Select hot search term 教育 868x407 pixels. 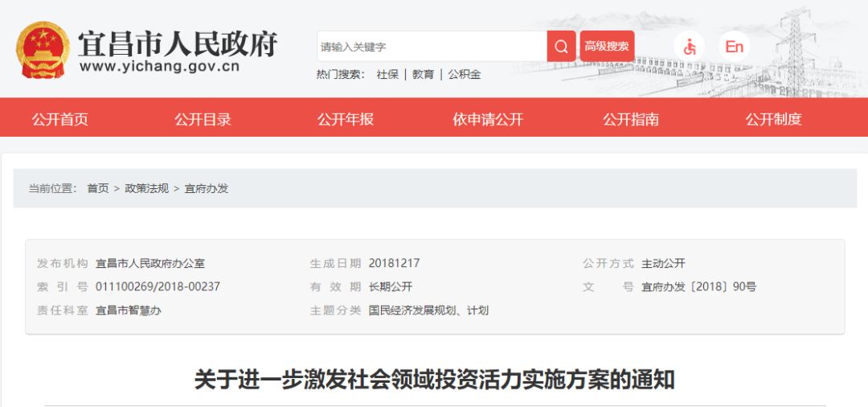[x=423, y=74]
